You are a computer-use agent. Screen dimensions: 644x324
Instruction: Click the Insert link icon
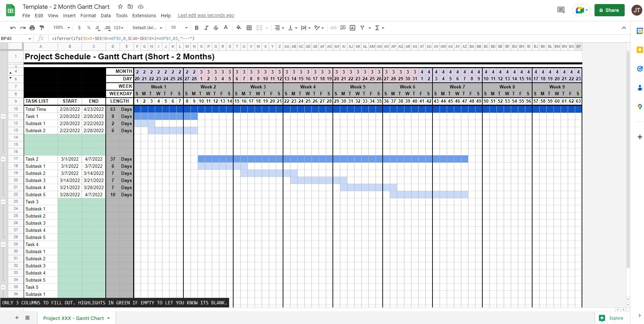334,28
